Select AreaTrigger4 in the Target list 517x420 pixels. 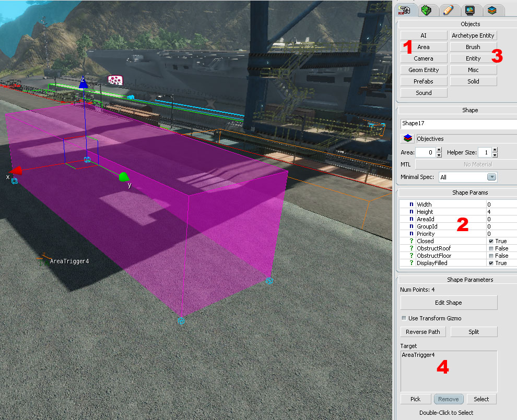[418, 355]
